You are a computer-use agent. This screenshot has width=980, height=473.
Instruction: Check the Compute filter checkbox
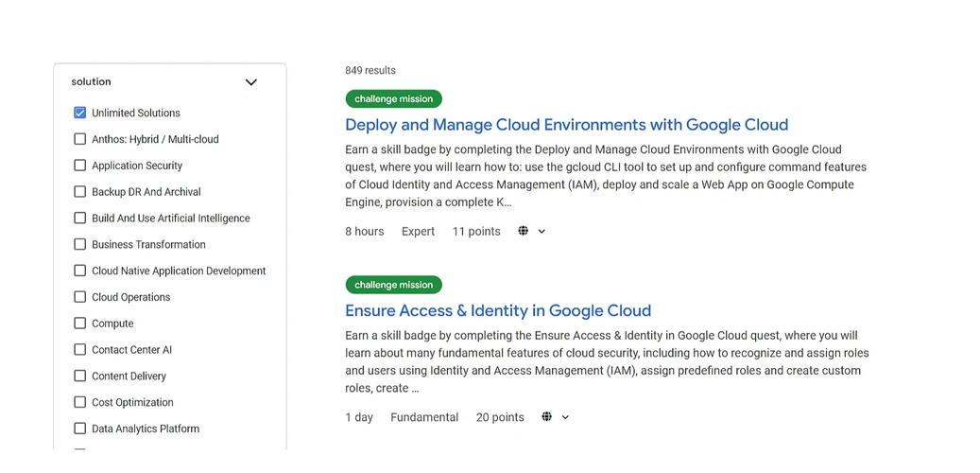pyautogui.click(x=80, y=323)
